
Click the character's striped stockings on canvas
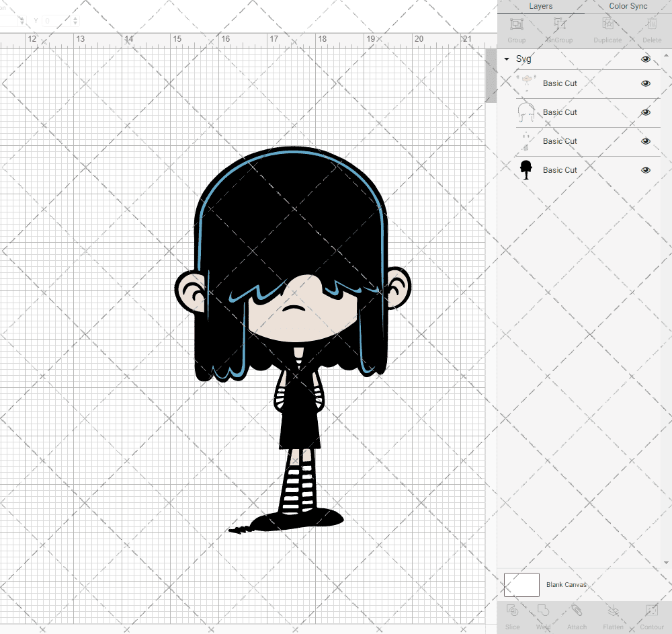(299, 489)
